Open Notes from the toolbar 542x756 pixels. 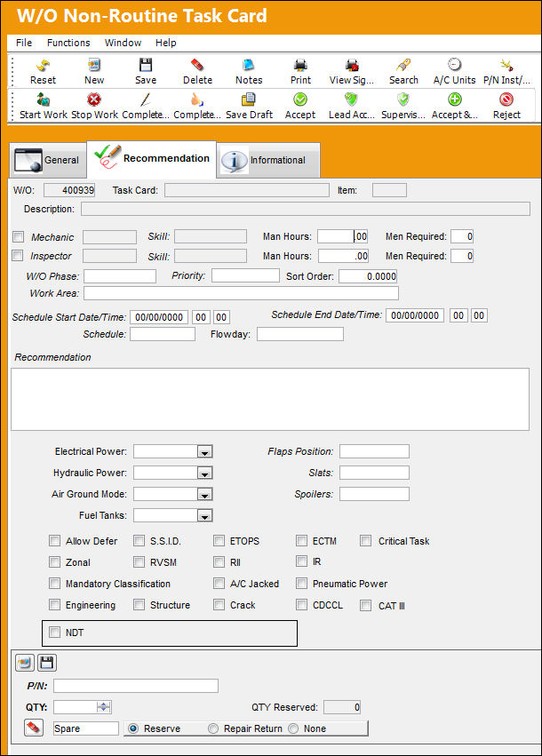click(x=249, y=65)
